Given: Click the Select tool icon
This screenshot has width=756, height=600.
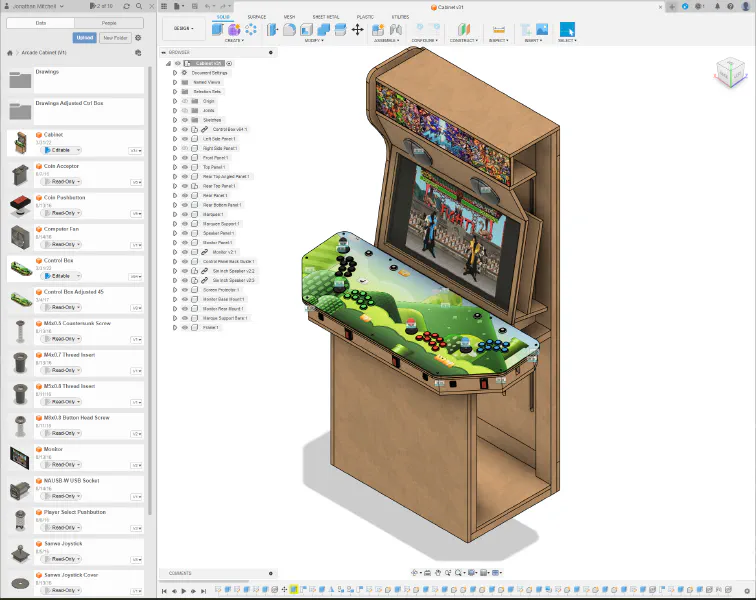Looking at the screenshot, I should 567,30.
